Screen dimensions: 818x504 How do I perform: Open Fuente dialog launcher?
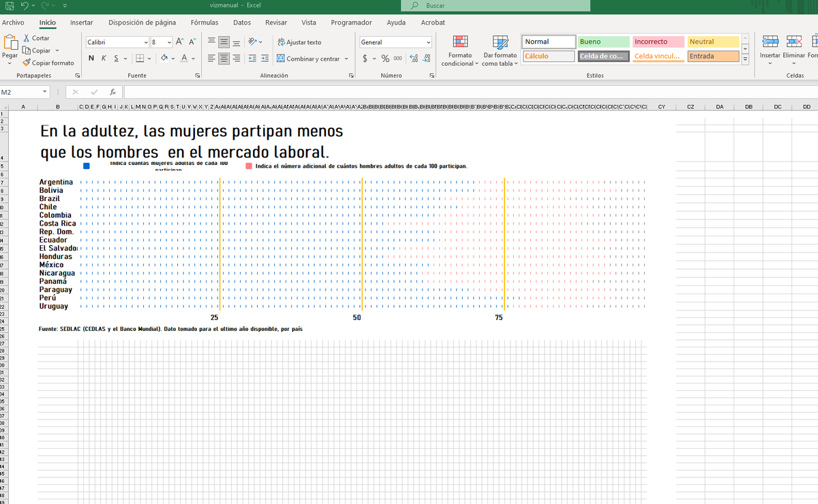point(198,76)
